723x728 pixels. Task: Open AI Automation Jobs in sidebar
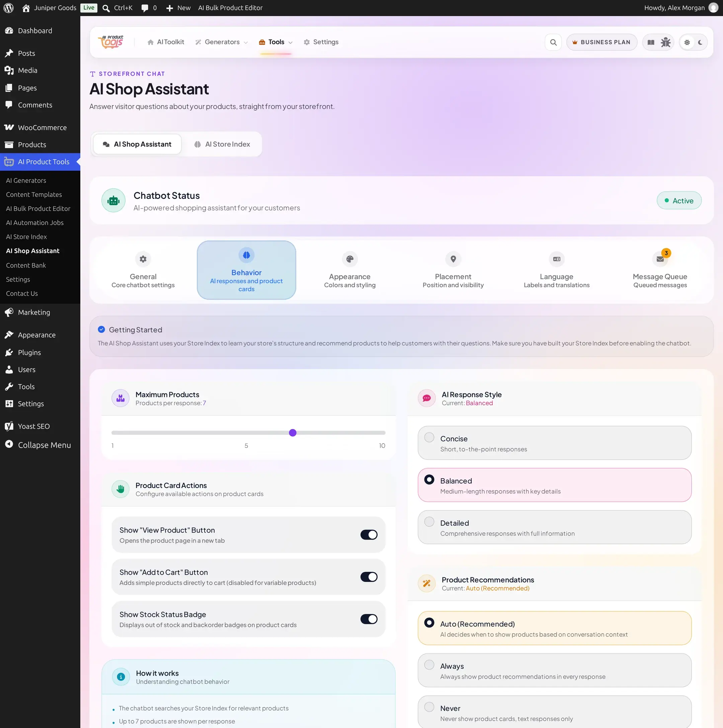tap(35, 223)
